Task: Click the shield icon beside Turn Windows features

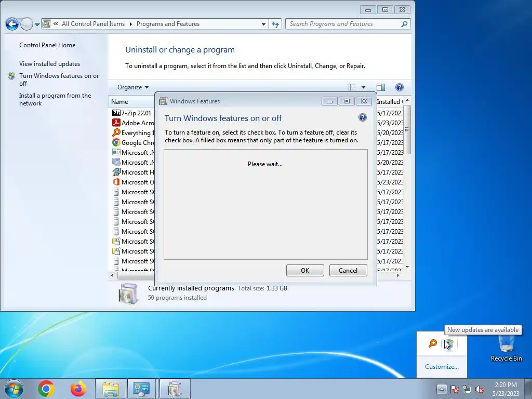Action: coord(11,76)
